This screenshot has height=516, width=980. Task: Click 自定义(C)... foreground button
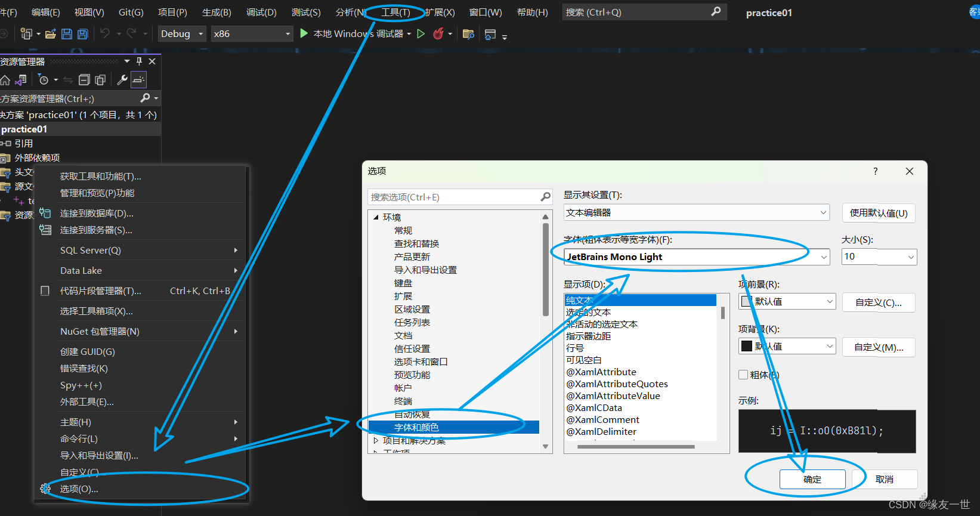(879, 302)
